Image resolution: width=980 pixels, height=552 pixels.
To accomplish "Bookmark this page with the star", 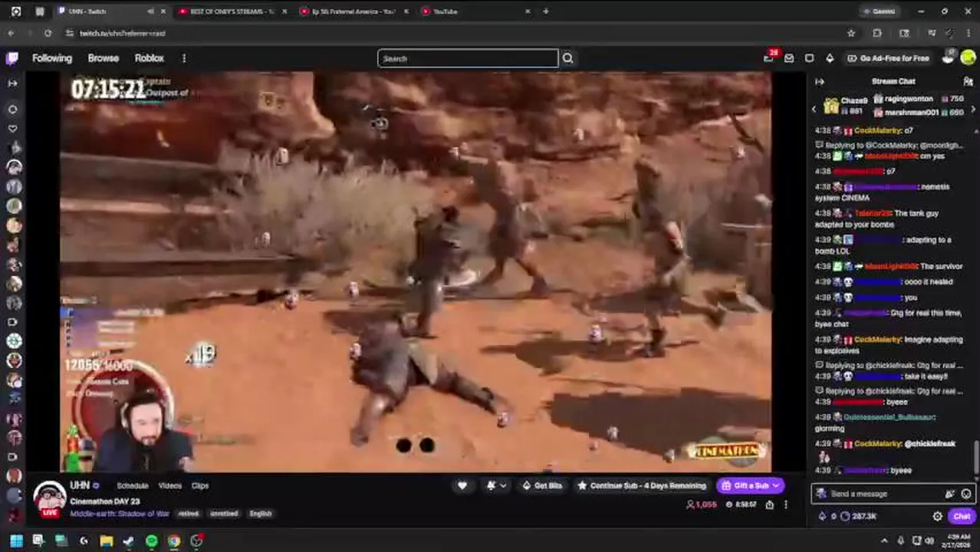I will coord(851,33).
